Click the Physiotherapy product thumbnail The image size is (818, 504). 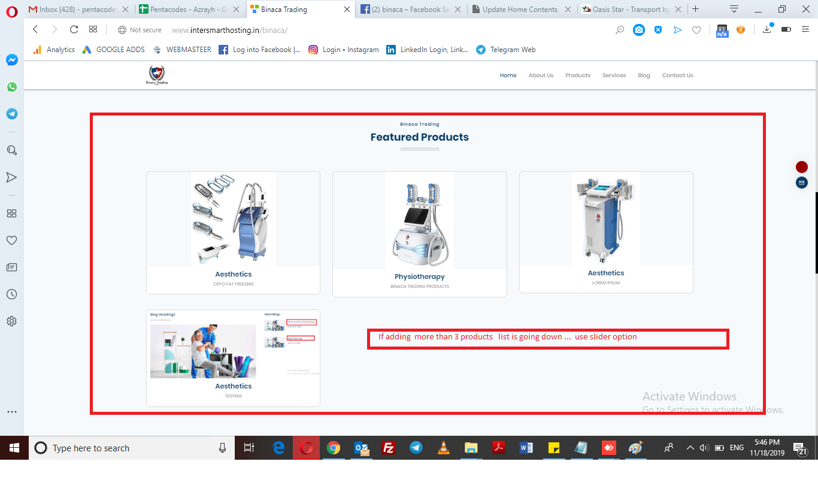tap(419, 220)
